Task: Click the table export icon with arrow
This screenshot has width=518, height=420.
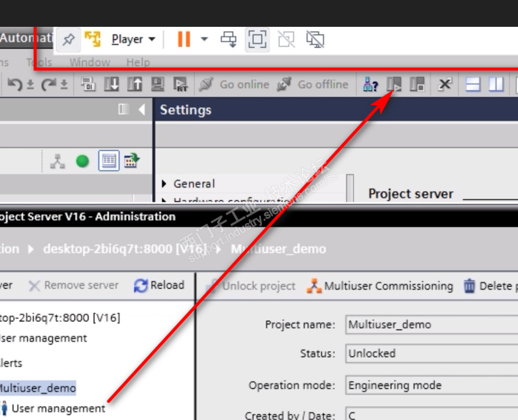Action: 132,161
